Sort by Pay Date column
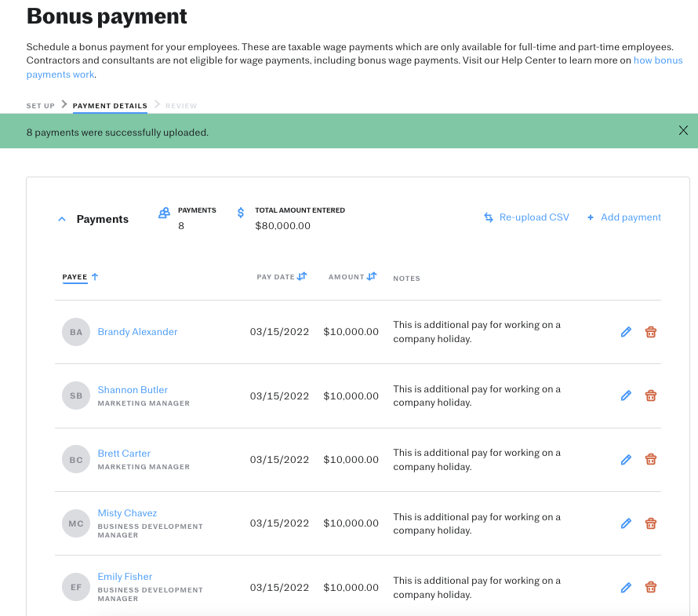Image resolution: width=698 pixels, height=616 pixels. click(282, 276)
